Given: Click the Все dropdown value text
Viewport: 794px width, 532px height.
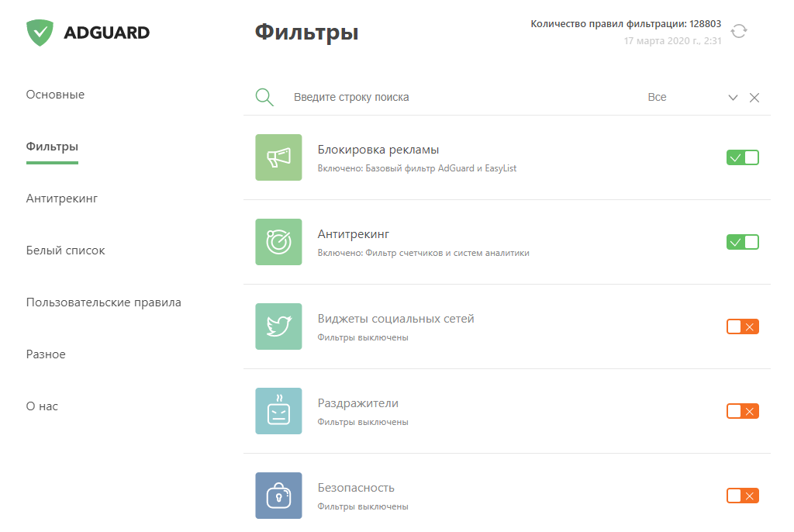Looking at the screenshot, I should [657, 97].
